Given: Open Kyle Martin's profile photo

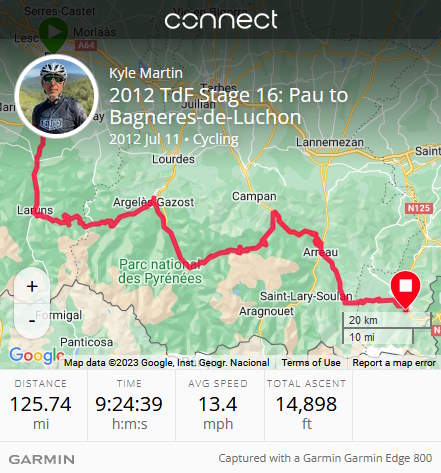Looking at the screenshot, I should [57, 96].
